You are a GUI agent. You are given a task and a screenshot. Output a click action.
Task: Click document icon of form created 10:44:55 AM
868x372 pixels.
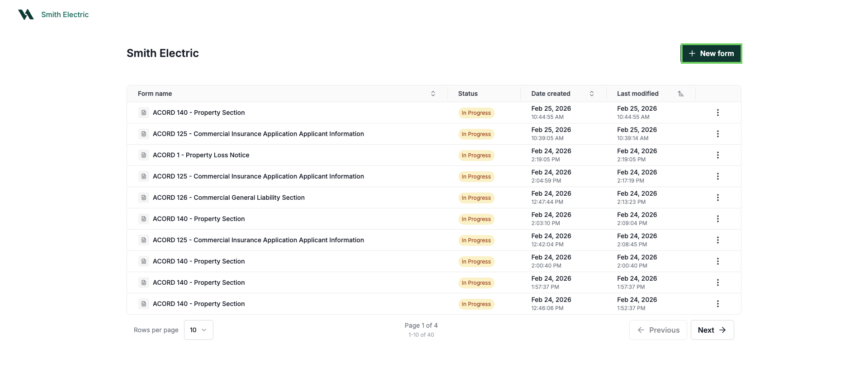pyautogui.click(x=144, y=113)
